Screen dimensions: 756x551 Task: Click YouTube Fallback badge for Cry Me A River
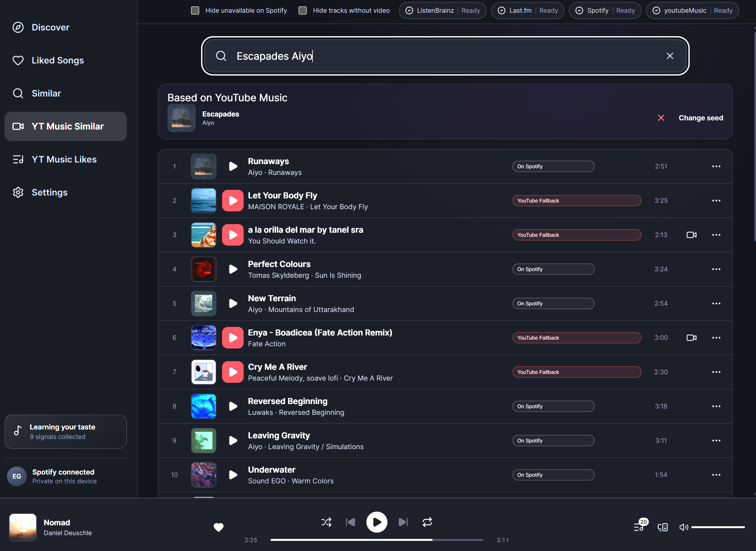pyautogui.click(x=577, y=372)
